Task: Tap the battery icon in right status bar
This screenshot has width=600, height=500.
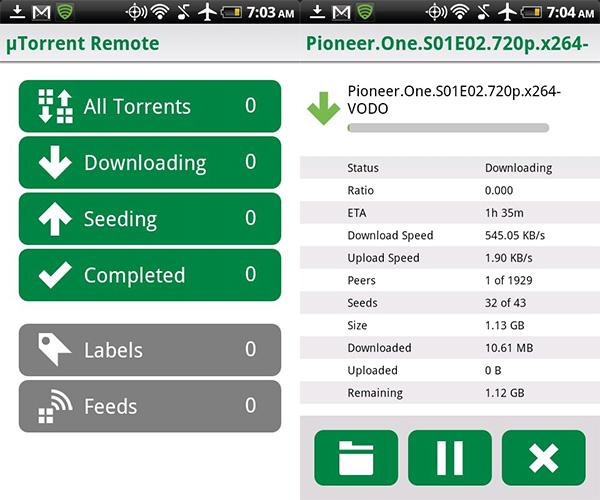Action: [531, 12]
